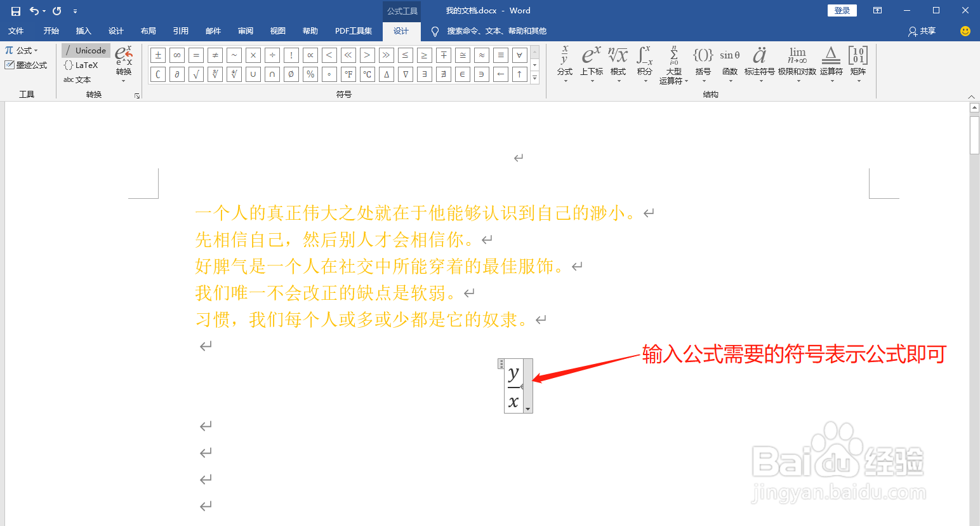The width and height of the screenshot is (980, 526).
Task: Open the 大型运算符 large operator dropdown
Action: [x=674, y=64]
